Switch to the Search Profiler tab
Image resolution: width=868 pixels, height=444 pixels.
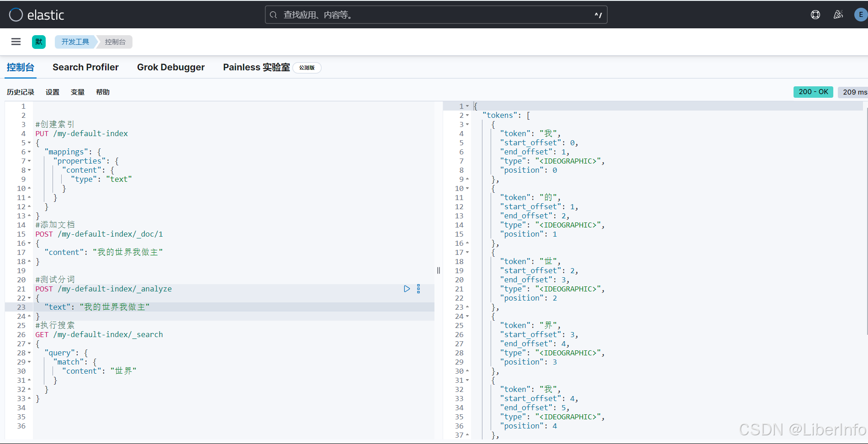point(85,67)
